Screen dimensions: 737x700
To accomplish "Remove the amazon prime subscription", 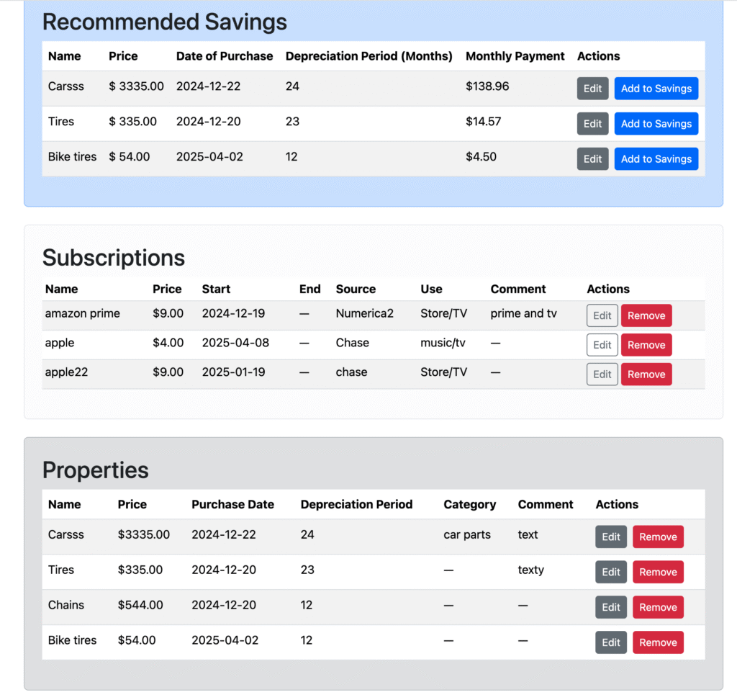I will [646, 315].
